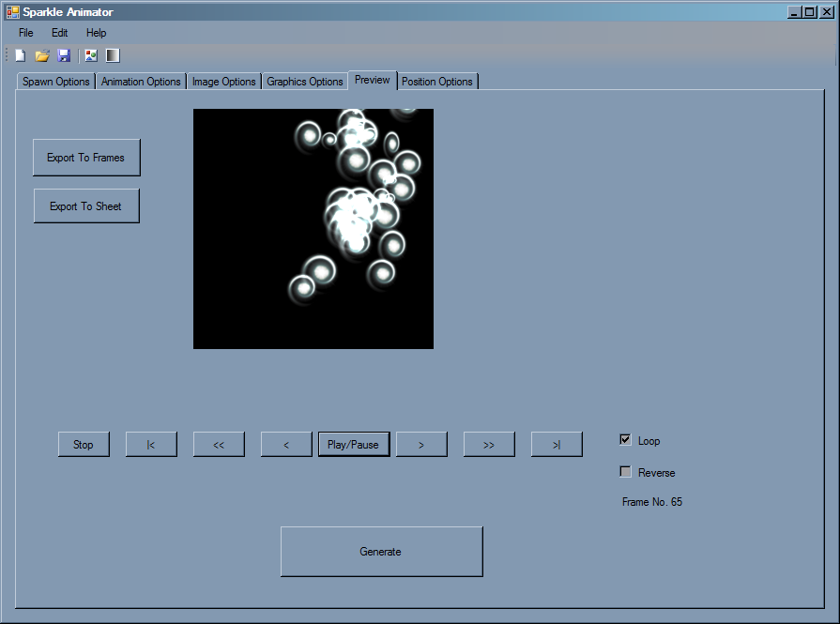This screenshot has width=840, height=624.
Task: Click the Export To Sheet button
Action: click(85, 205)
